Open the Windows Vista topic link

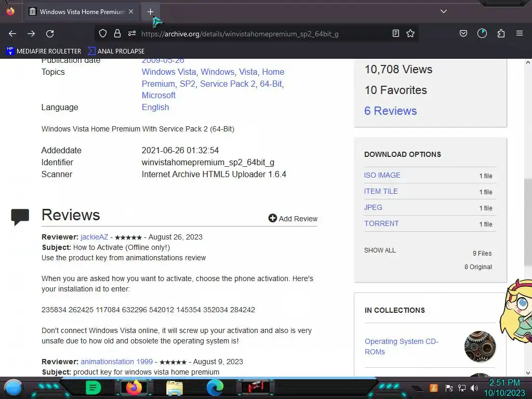click(x=169, y=72)
